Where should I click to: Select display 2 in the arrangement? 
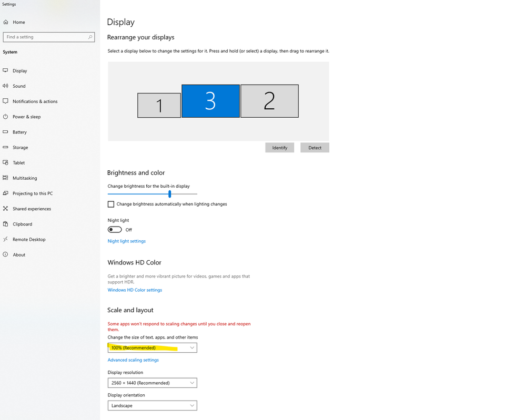click(x=269, y=101)
